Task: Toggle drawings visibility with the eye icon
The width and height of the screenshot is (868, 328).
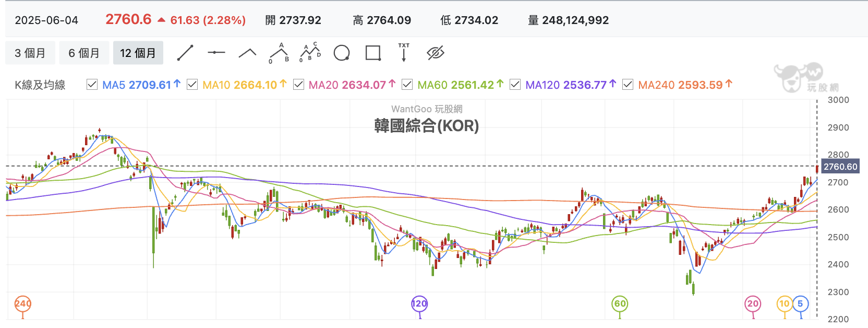Action: [435, 53]
